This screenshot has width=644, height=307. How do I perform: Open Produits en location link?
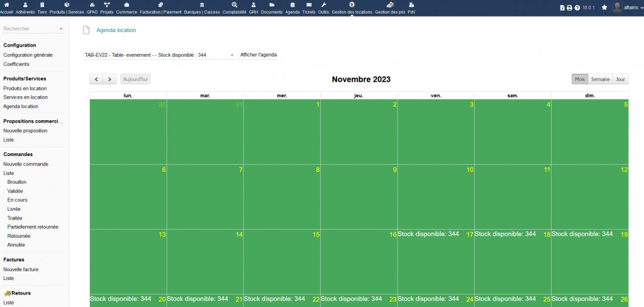(25, 88)
